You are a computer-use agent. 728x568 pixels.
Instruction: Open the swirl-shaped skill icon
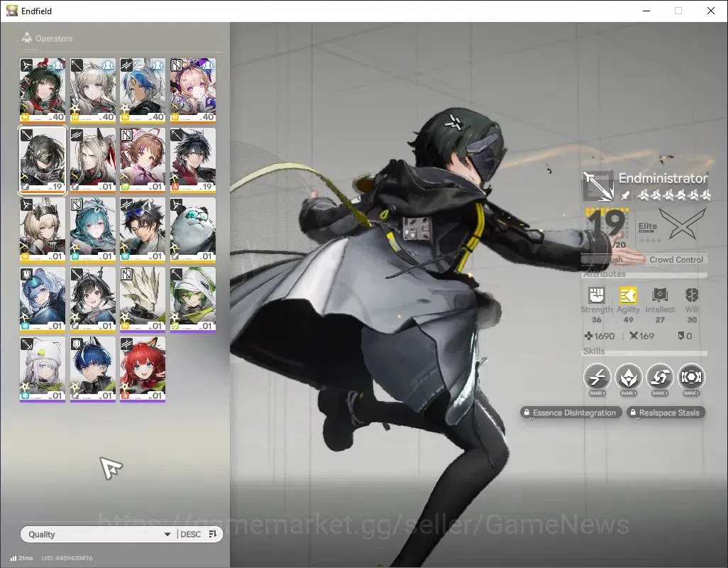pyautogui.click(x=660, y=376)
